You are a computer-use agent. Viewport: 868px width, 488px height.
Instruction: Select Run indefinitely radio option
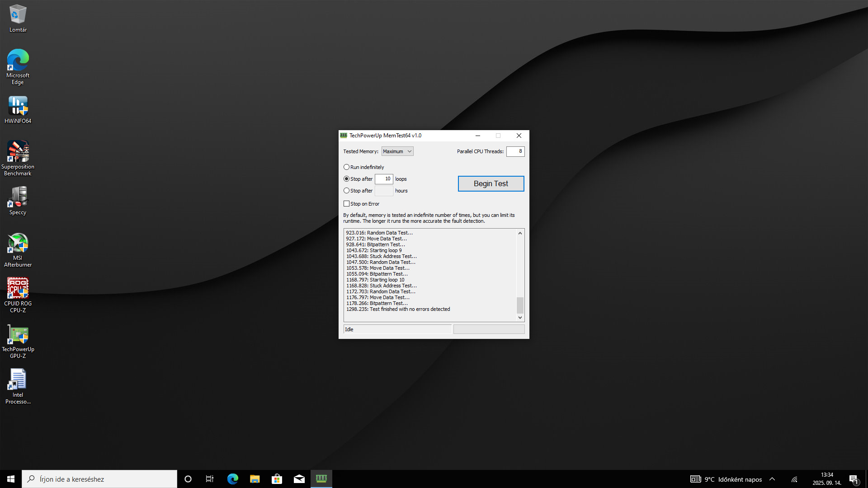tap(347, 167)
